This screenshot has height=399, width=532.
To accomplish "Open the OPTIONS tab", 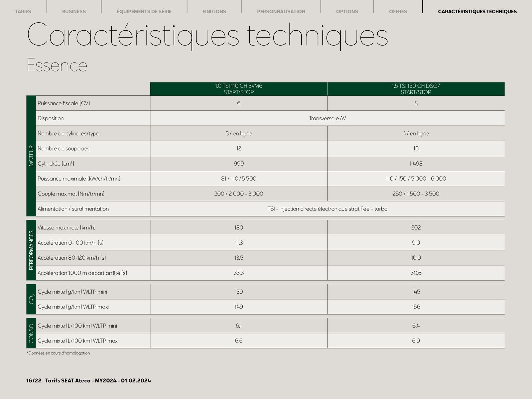I will (347, 11).
